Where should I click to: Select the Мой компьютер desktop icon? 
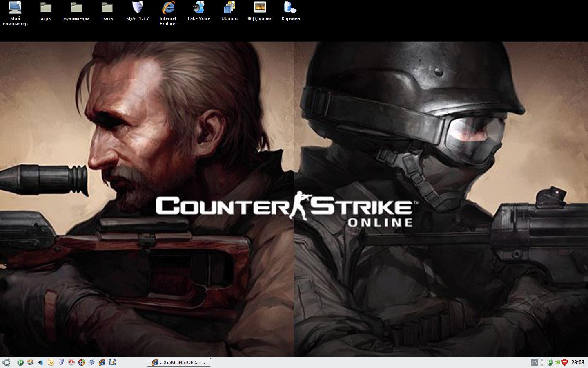point(15,14)
